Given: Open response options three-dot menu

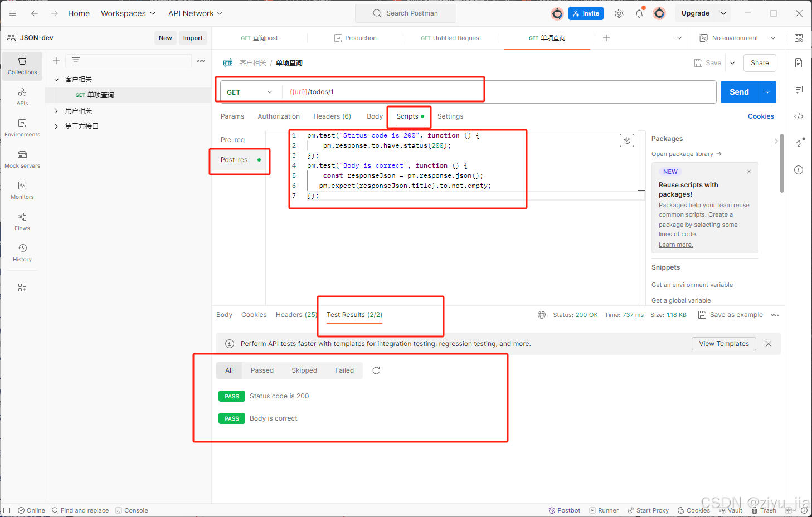Looking at the screenshot, I should [x=775, y=315].
